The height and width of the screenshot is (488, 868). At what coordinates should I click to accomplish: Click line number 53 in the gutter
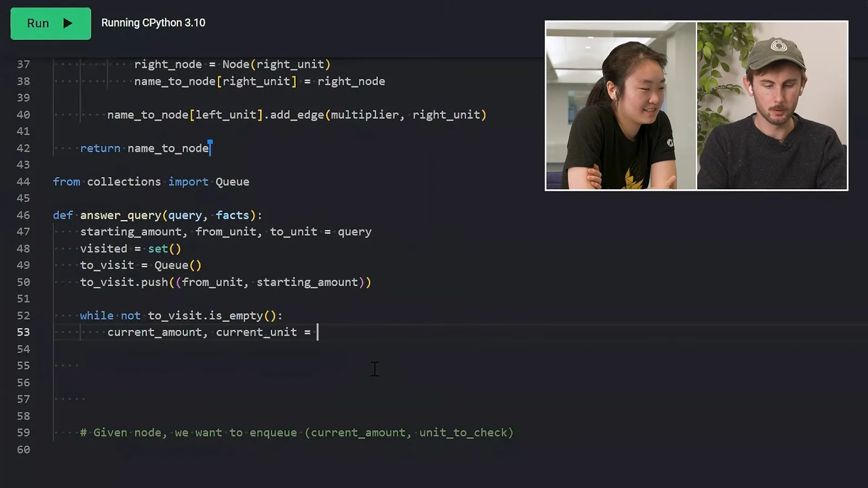coord(23,332)
